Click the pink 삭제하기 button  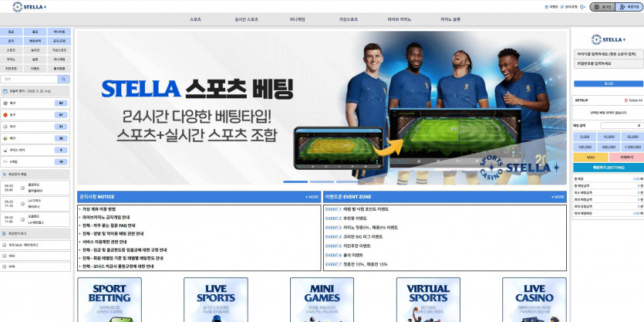tap(627, 157)
